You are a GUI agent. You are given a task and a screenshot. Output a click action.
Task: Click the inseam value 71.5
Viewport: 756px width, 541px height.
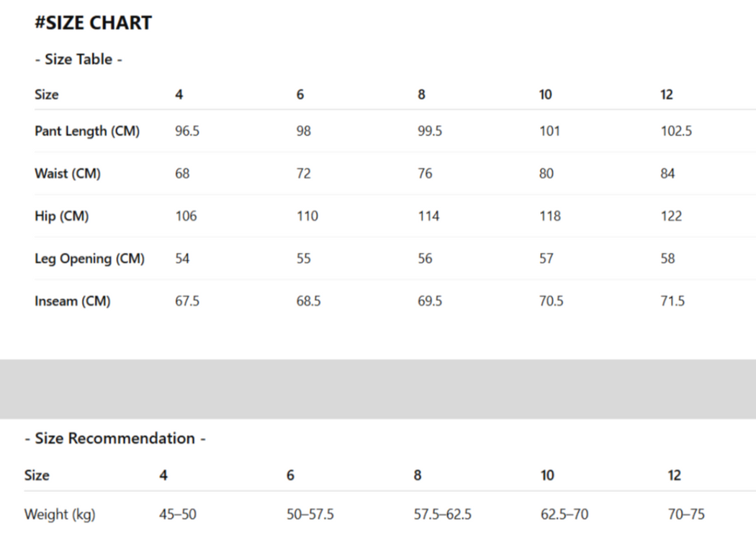coord(672,301)
